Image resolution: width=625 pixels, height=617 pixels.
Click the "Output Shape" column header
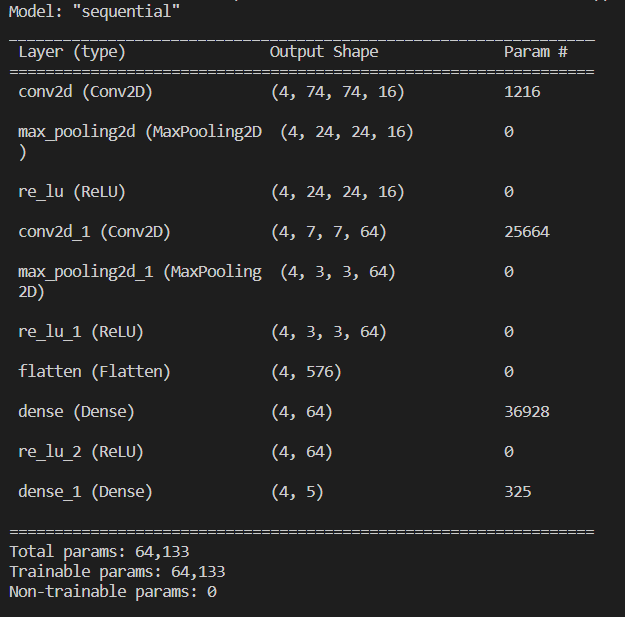(324, 51)
